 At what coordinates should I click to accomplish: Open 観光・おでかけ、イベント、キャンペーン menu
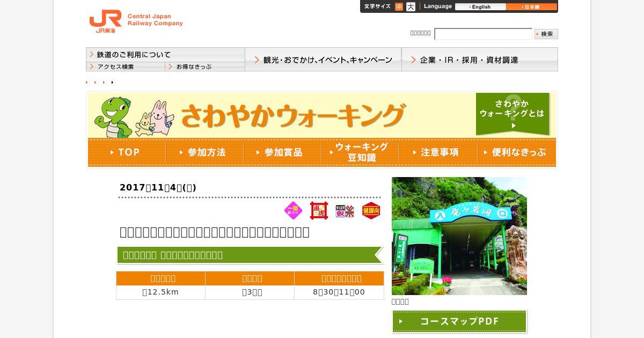tap(323, 60)
